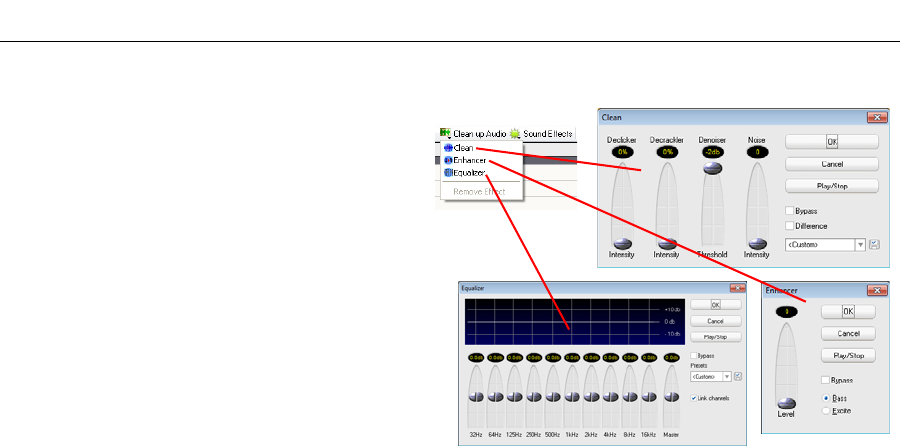This screenshot has width=900, height=446.
Task: Click Play/Stop in the Equalizer window
Action: coord(716,337)
